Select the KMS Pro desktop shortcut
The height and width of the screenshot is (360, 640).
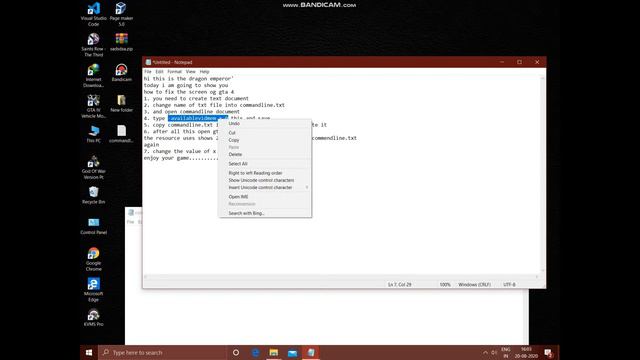(93, 318)
